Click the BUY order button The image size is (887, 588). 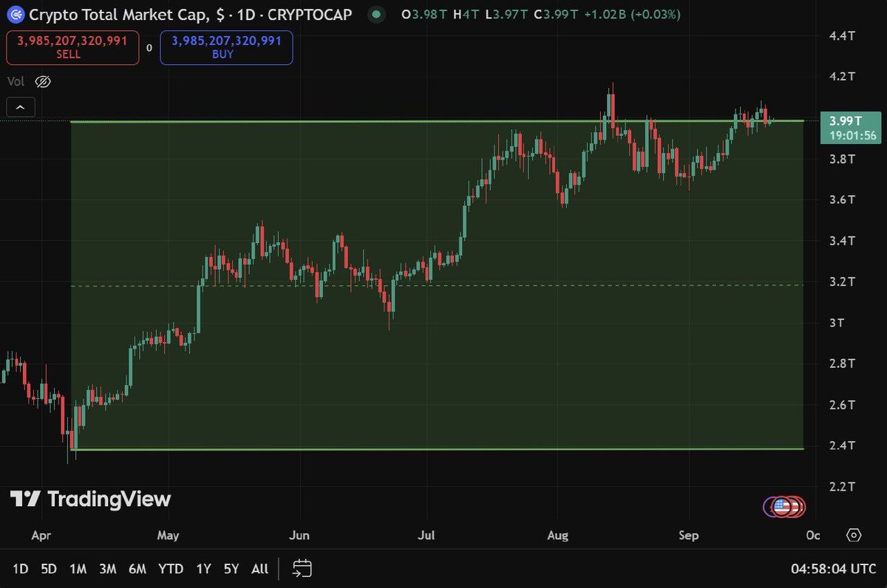[225, 47]
